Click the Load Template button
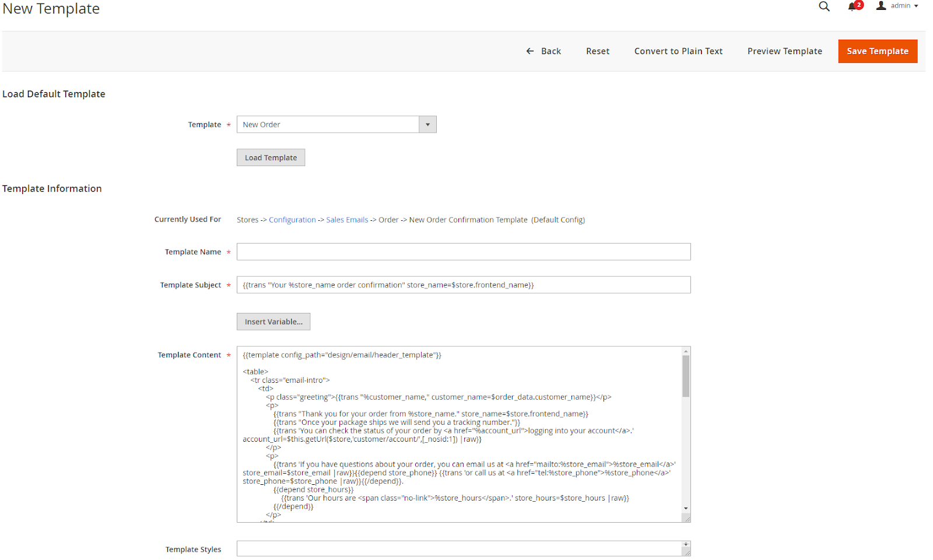This screenshot has height=560, width=933. click(x=271, y=158)
